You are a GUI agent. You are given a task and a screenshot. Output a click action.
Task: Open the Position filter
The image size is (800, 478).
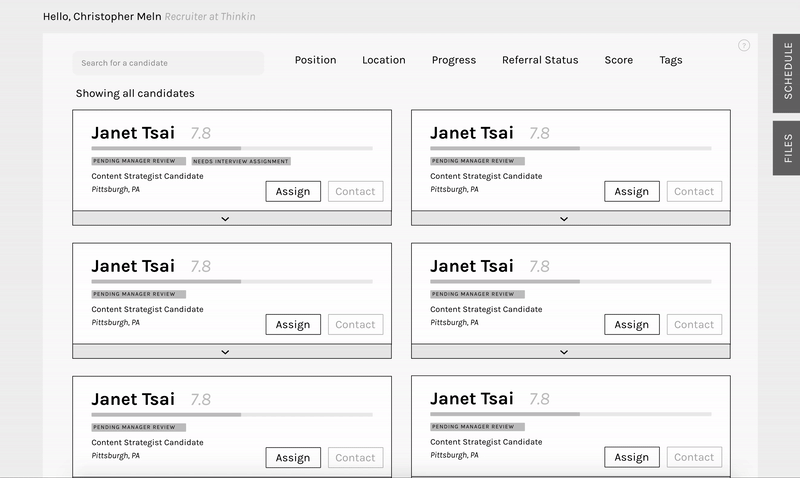[x=315, y=60]
